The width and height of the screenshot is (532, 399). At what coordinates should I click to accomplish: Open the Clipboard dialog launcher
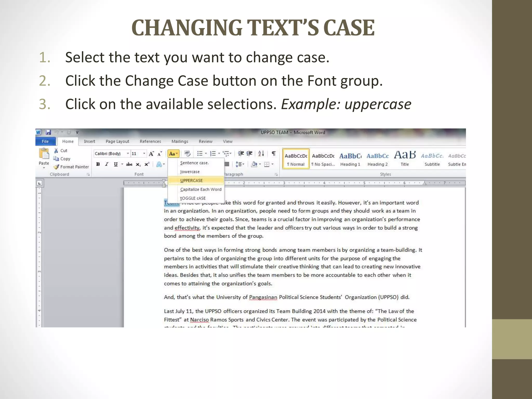click(88, 175)
